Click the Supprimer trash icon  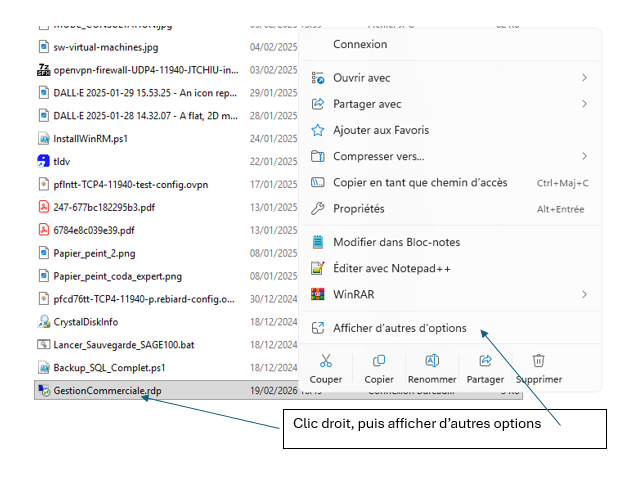point(538,361)
